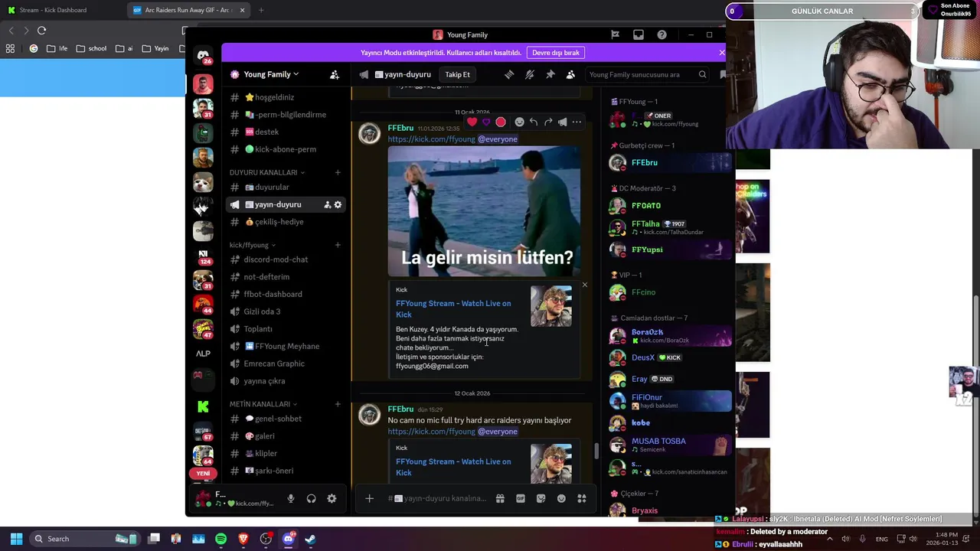Forward FFEbru's message arrow icon
980x551 pixels.
coord(548,122)
